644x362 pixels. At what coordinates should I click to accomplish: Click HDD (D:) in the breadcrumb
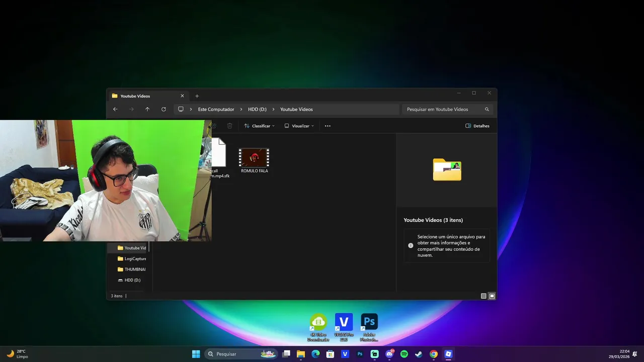[x=257, y=109]
